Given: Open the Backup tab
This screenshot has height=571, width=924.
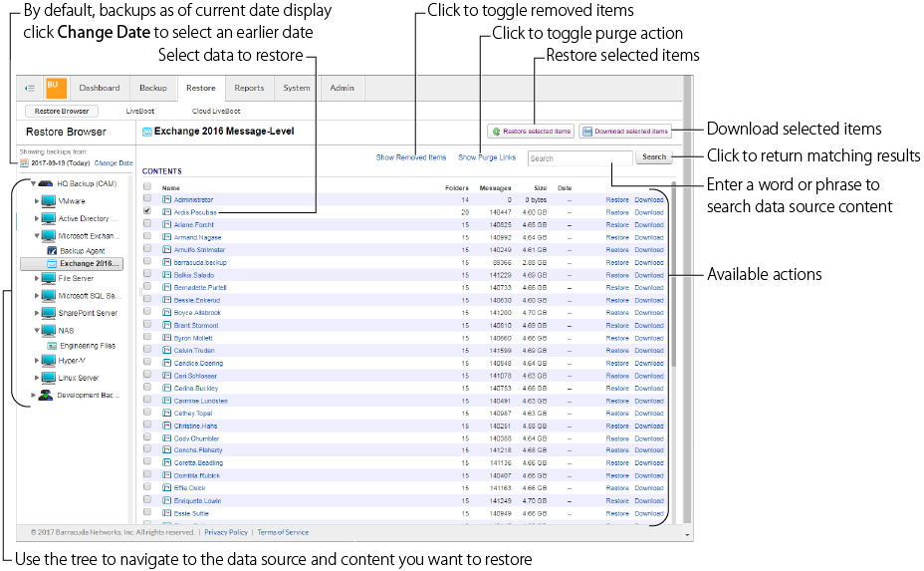Looking at the screenshot, I should pos(153,88).
